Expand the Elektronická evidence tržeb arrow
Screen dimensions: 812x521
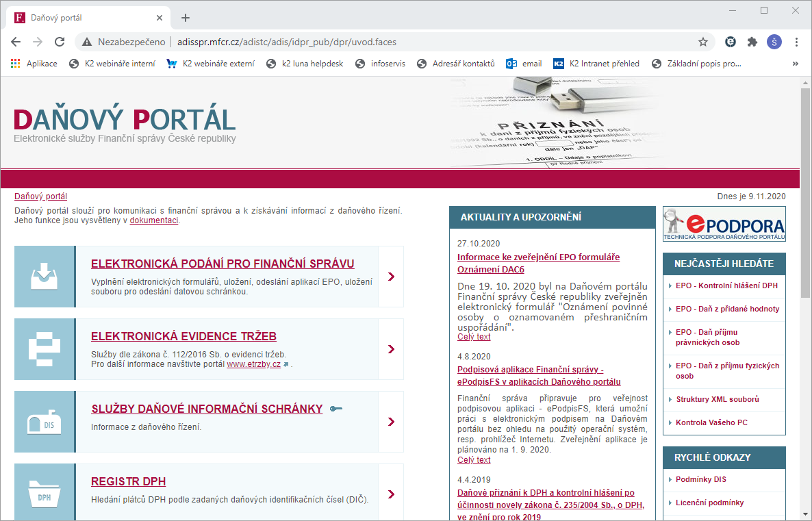pos(391,349)
